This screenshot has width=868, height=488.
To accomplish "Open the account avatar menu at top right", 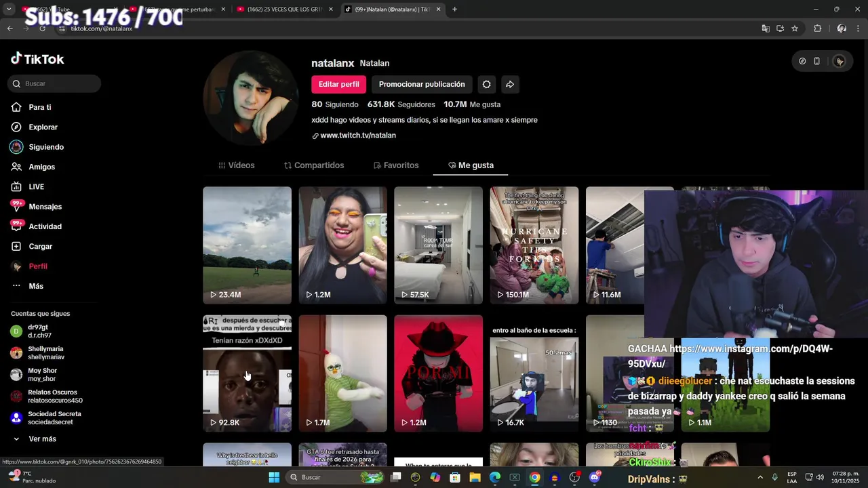I will coord(840,61).
